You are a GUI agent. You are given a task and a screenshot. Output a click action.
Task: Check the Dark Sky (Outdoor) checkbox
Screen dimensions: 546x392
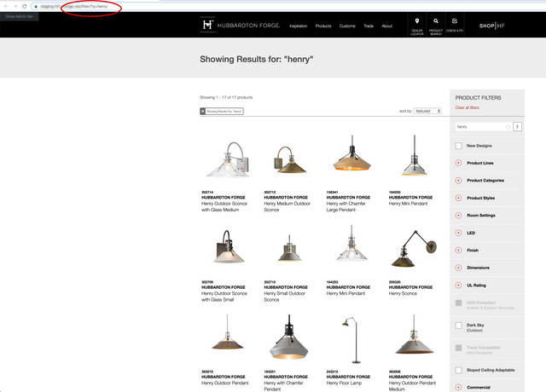pyautogui.click(x=459, y=326)
